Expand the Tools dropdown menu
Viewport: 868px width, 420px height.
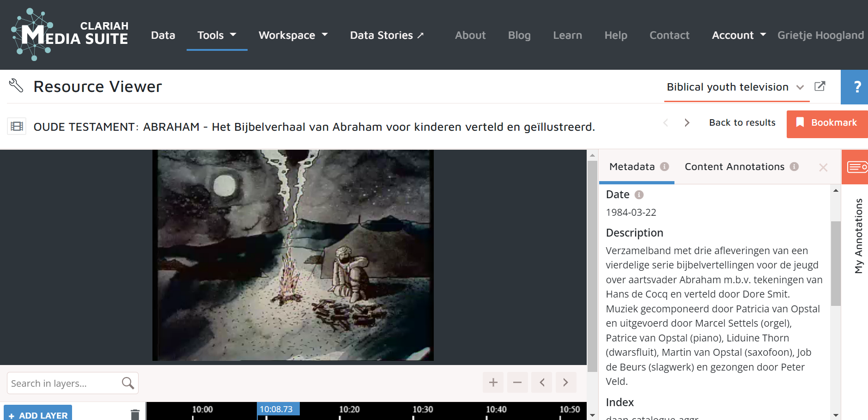tap(217, 35)
